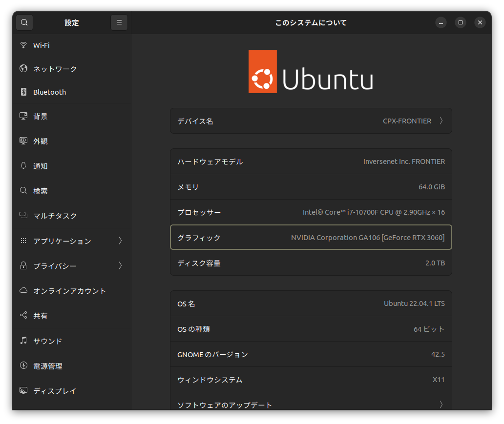Go to 電源管理 settings
This screenshot has height=424, width=504.
[x=72, y=366]
